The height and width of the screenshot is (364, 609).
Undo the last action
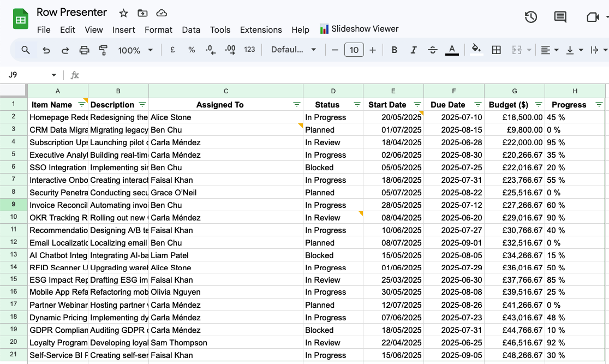pos(46,50)
